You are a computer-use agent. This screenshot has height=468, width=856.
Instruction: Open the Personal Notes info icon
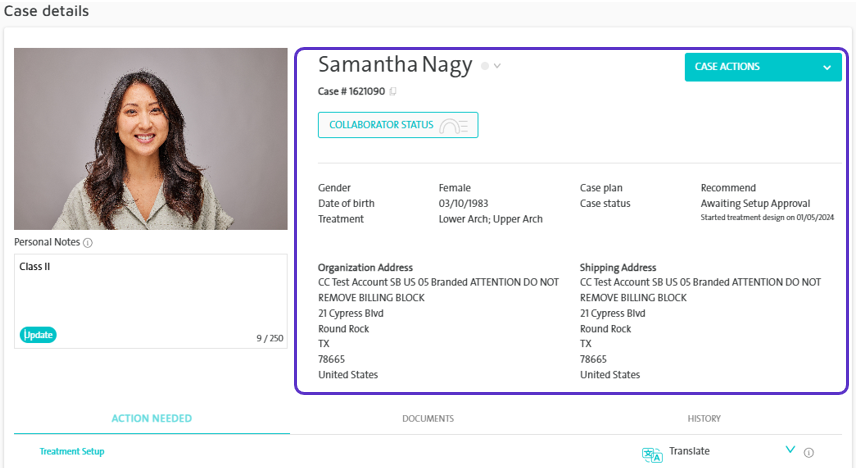tap(87, 242)
